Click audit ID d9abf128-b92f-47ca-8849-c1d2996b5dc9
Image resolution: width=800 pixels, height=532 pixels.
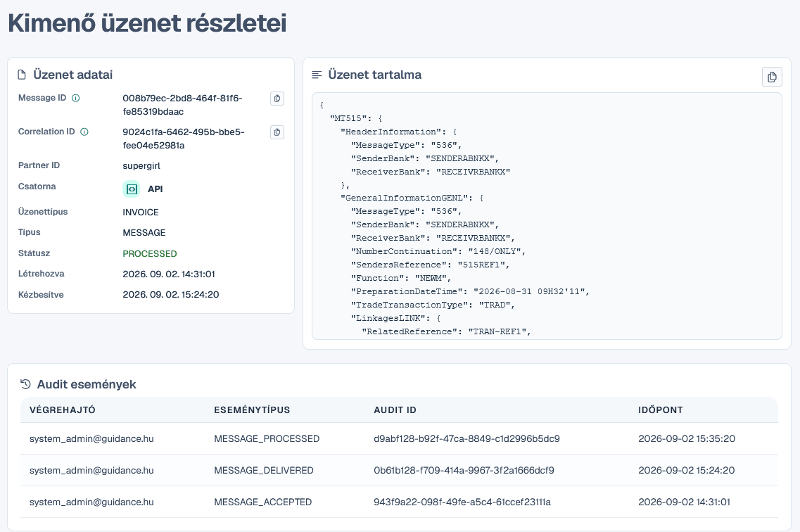pos(466,438)
